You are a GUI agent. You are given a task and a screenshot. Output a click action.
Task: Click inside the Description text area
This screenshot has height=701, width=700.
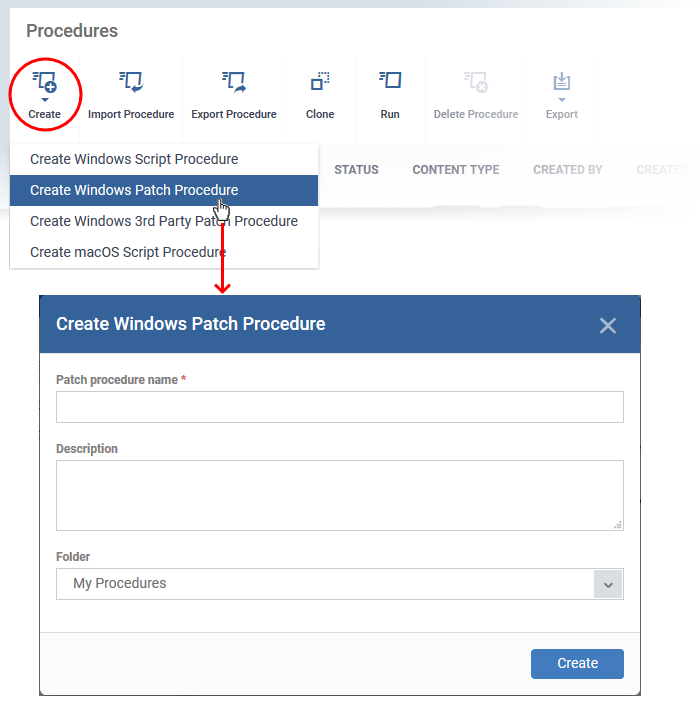[340, 495]
